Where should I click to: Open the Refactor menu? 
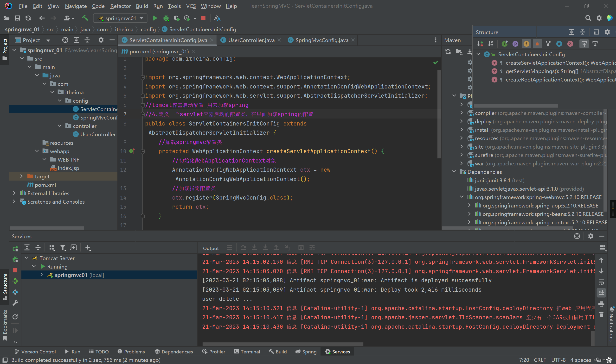pyautogui.click(x=120, y=6)
